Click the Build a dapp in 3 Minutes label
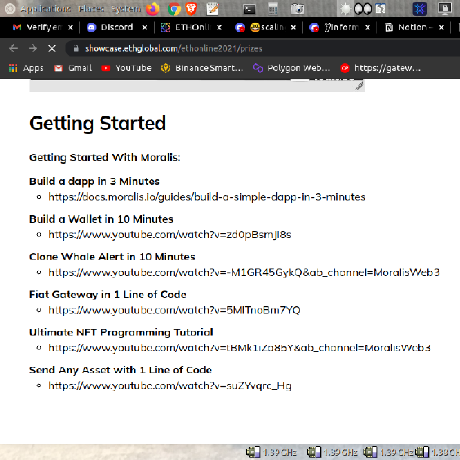This screenshot has width=460, height=460. (x=94, y=181)
